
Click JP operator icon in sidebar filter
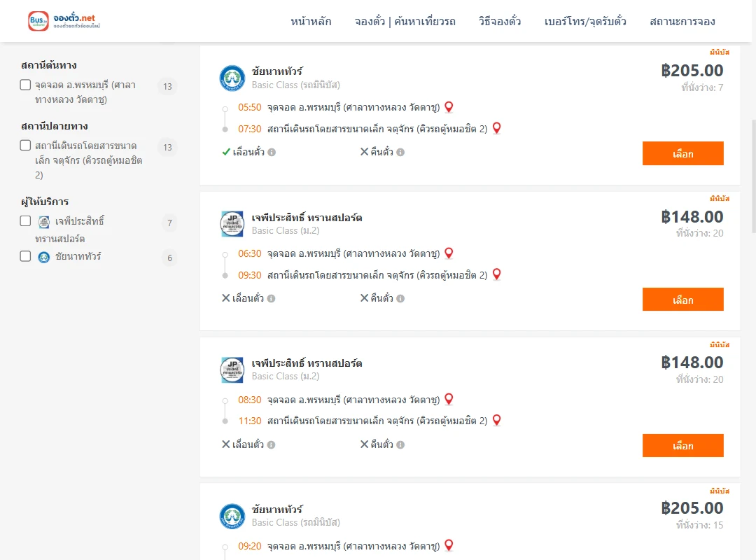[x=44, y=222]
